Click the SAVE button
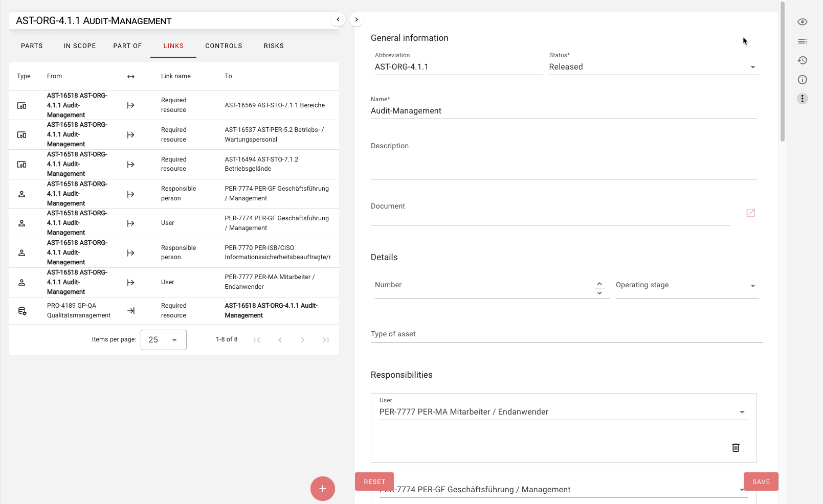This screenshot has width=823, height=504. [761, 482]
